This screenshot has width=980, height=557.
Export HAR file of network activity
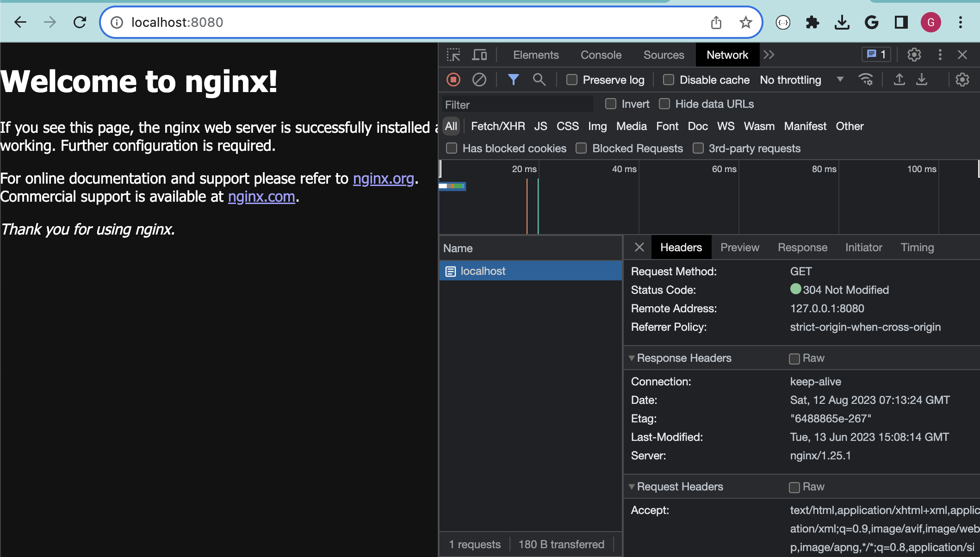coord(921,80)
